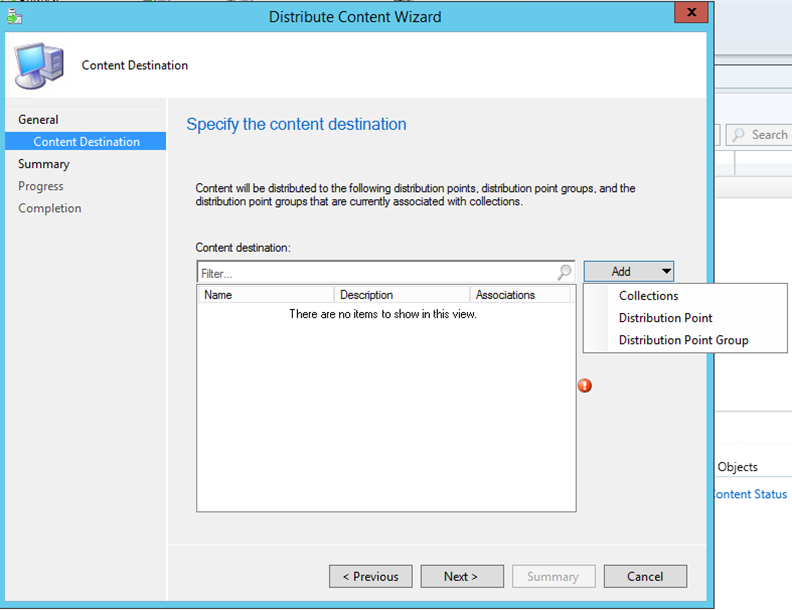Close the Distribute Content Wizard
The width and height of the screenshot is (792, 610).
coord(691,12)
